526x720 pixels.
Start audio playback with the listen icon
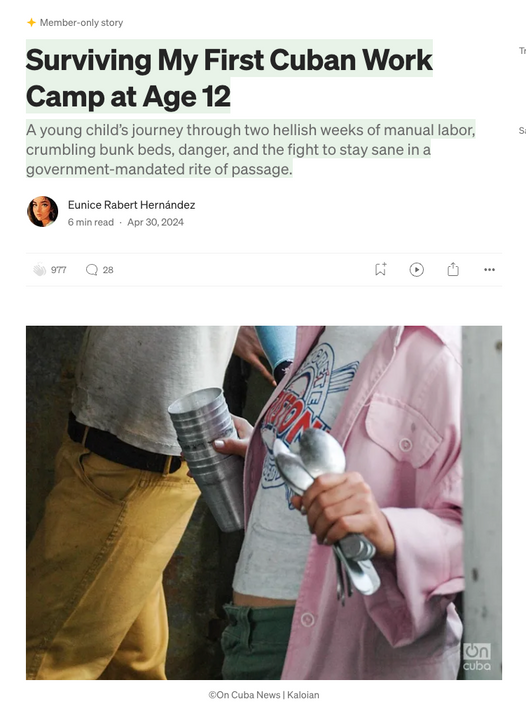[416, 270]
